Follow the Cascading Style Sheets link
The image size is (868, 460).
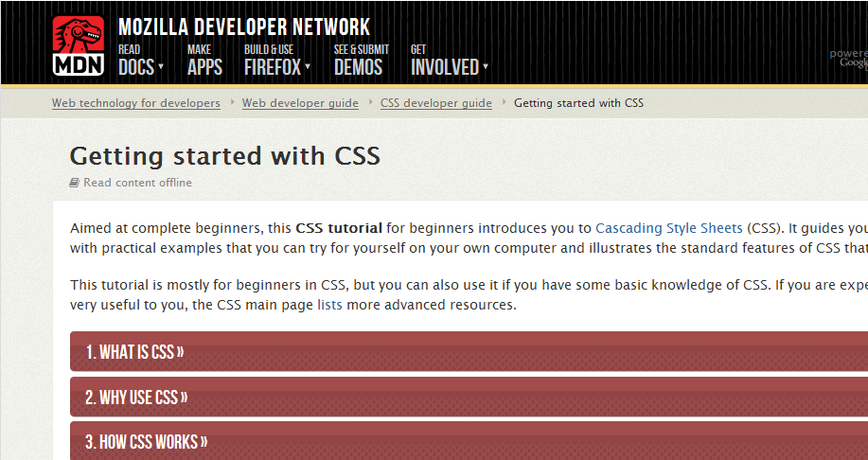[x=668, y=228]
